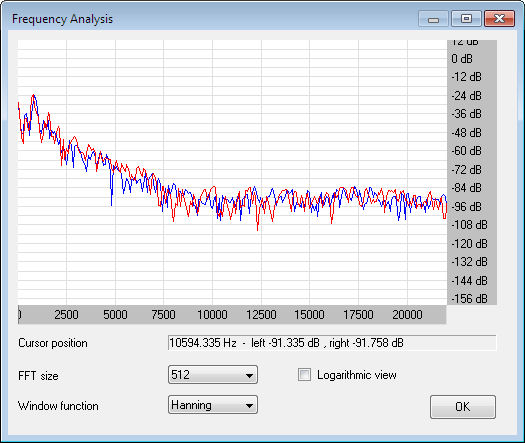Screen dimensions: 525x443
Task: Click the 2500 Hz frequency axis label
Action: pos(66,315)
